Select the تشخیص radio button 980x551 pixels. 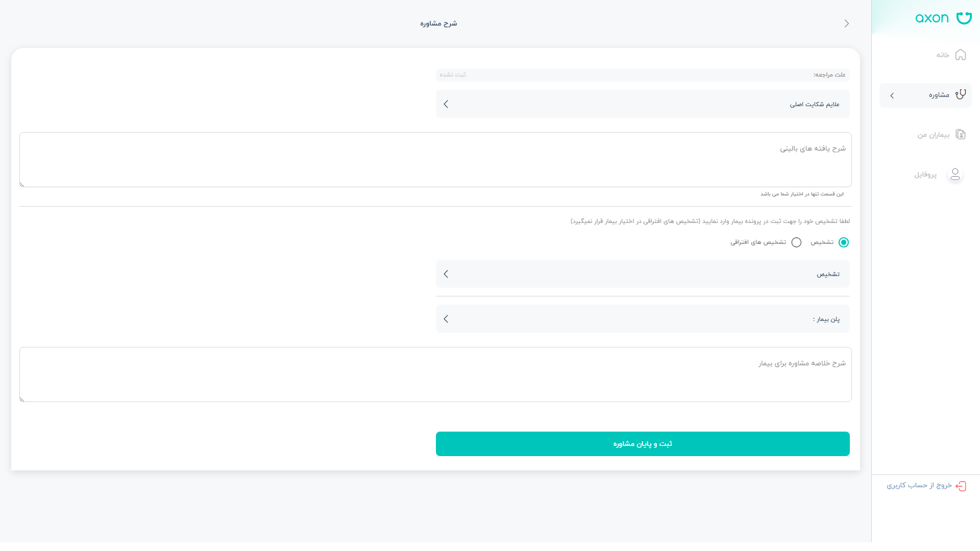point(843,242)
